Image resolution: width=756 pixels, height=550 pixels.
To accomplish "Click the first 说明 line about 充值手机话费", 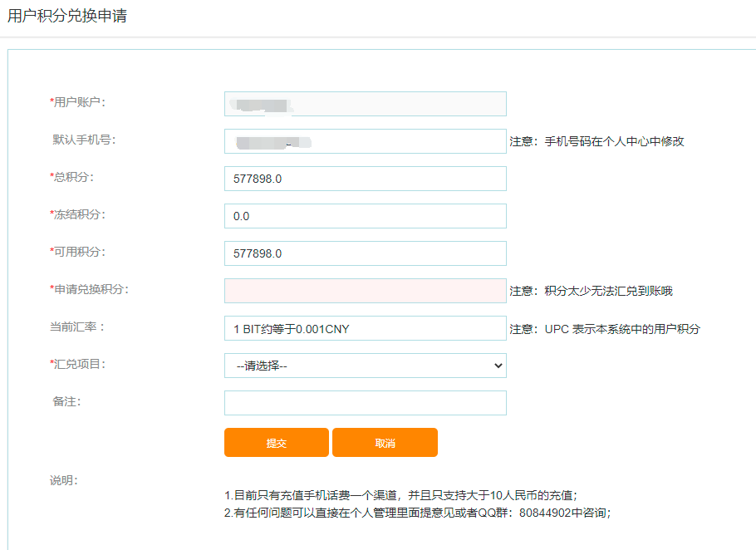I will coord(400,494).
